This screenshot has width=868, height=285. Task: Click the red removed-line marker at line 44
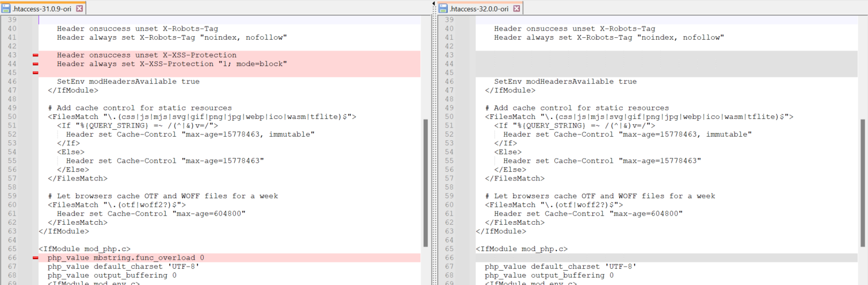tap(35, 64)
